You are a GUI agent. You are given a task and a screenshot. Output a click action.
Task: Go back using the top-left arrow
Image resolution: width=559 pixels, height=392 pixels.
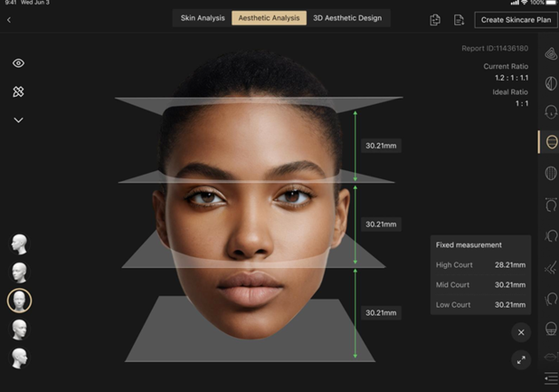coord(9,20)
